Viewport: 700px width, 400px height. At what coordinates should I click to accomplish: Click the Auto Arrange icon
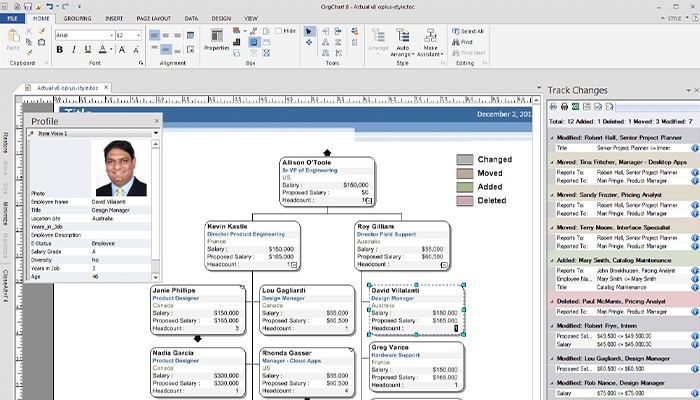pyautogui.click(x=404, y=37)
